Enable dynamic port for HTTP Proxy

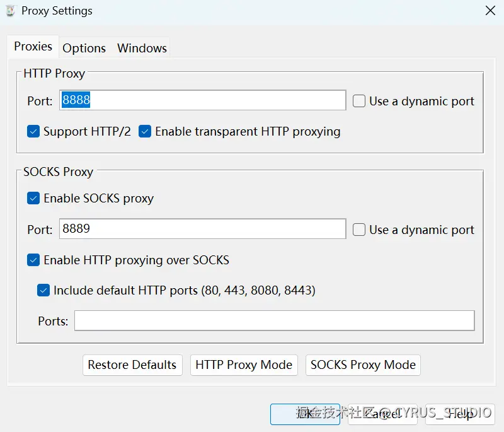point(359,101)
